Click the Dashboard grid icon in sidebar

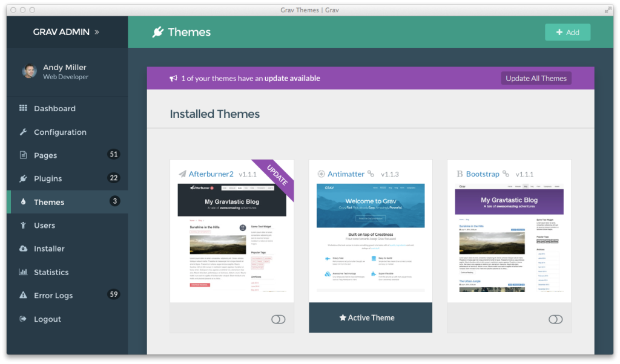tap(24, 108)
